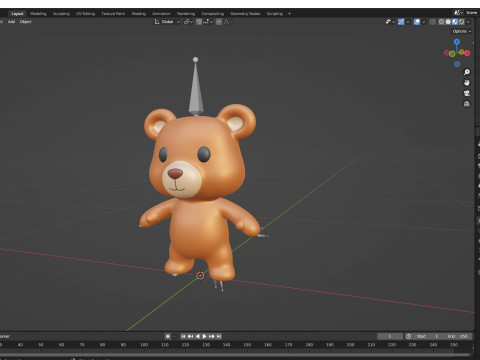Viewport: 480px width, 360px height.
Task: Open gizmo settings dropdown arrow
Action: [408, 22]
